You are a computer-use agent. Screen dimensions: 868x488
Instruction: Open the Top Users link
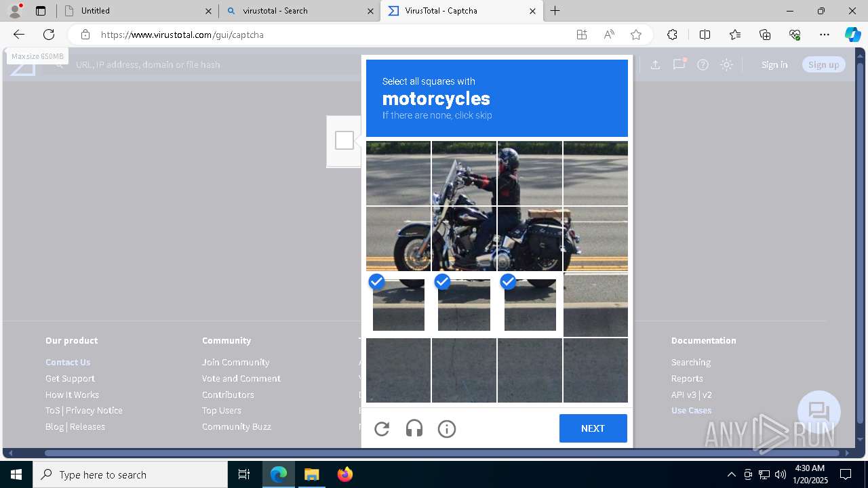coord(222,410)
